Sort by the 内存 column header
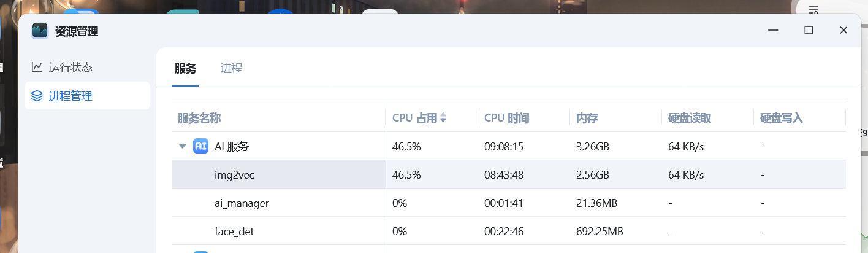Viewport: 868px width, 253px height. 587,118
